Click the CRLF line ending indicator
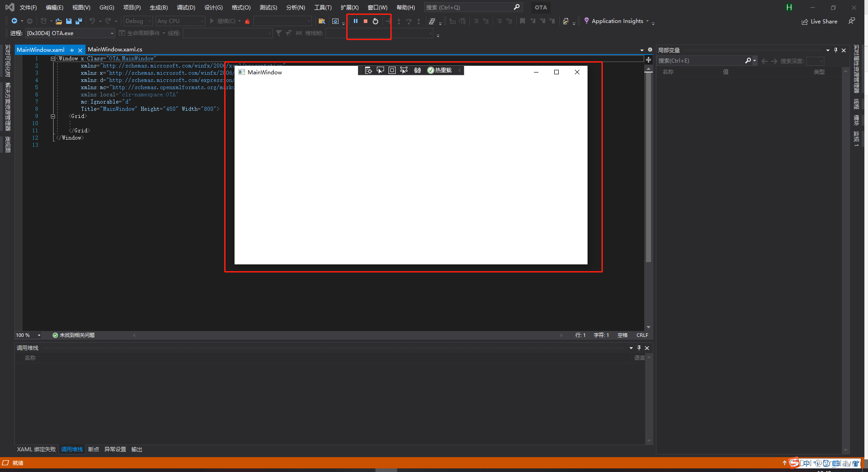Image resolution: width=868 pixels, height=472 pixels. click(x=642, y=335)
